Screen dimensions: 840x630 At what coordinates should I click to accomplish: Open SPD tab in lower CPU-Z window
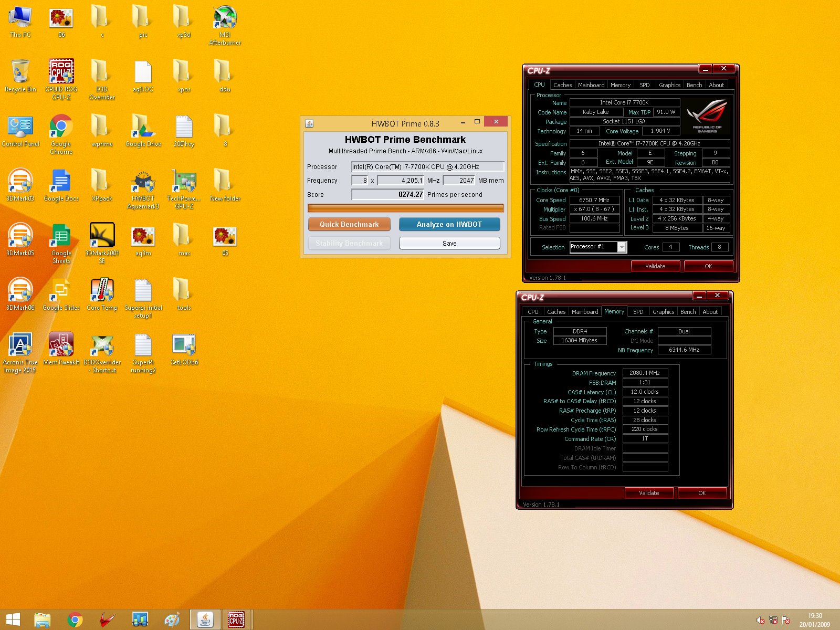click(x=638, y=311)
